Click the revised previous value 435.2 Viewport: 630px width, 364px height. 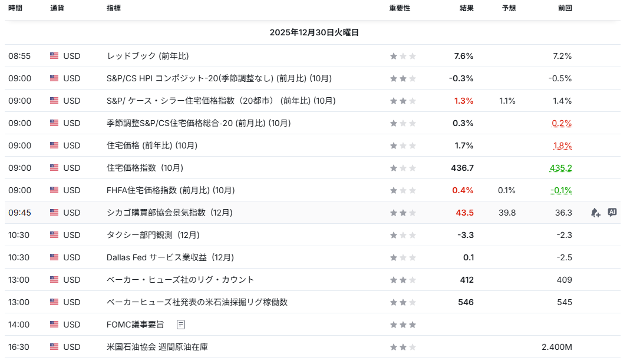coord(560,168)
